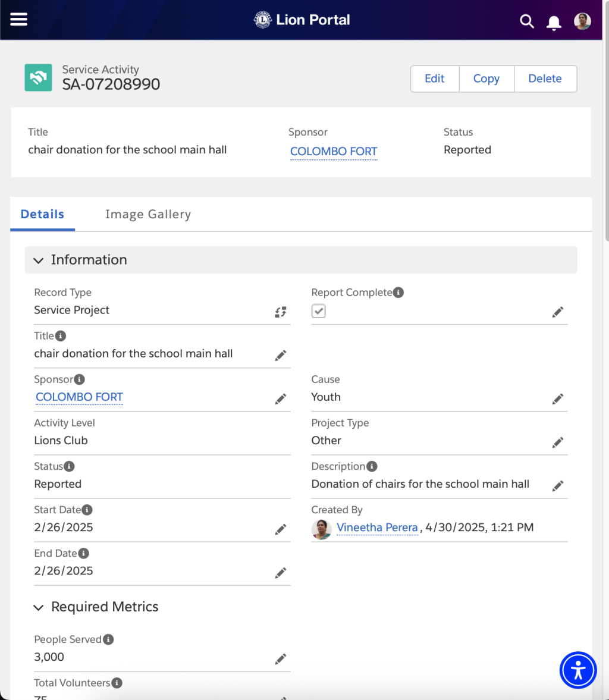This screenshot has height=700, width=609.
Task: Open the Image Gallery tab
Action: tap(148, 214)
